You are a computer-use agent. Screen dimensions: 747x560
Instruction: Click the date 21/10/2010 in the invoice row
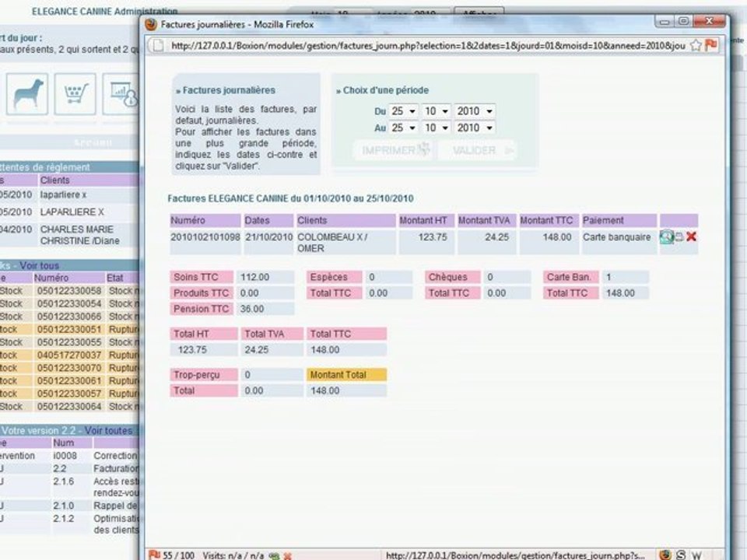(x=268, y=237)
